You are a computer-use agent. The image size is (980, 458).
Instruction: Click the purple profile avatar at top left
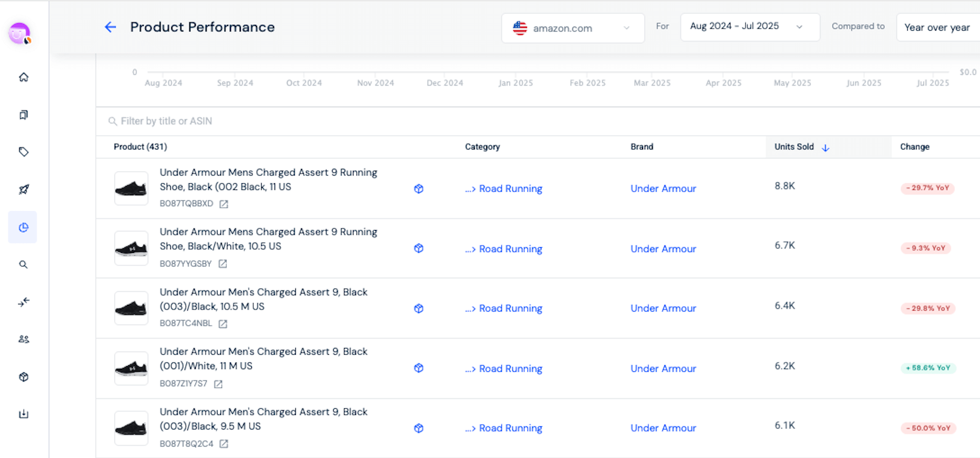coord(20,34)
